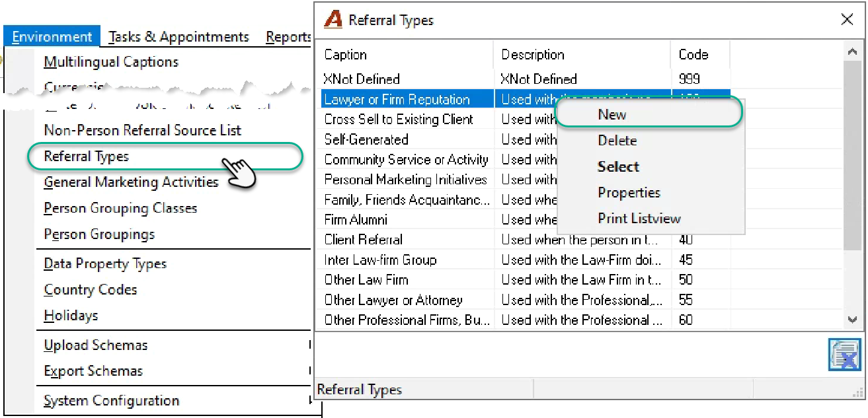Image resolution: width=868 pixels, height=418 pixels.
Task: Choose New from the context menu
Action: 649,114
